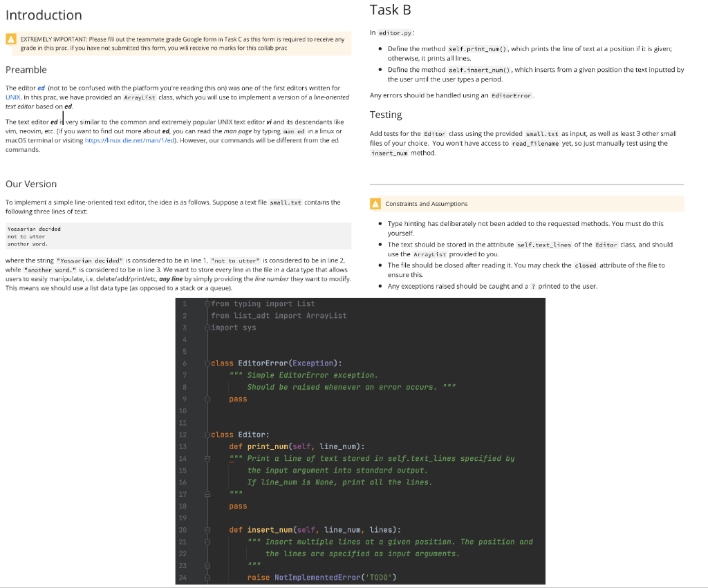Click the fold icon beside "from typing import List"
This screenshot has height=588, width=708.
[207, 303]
